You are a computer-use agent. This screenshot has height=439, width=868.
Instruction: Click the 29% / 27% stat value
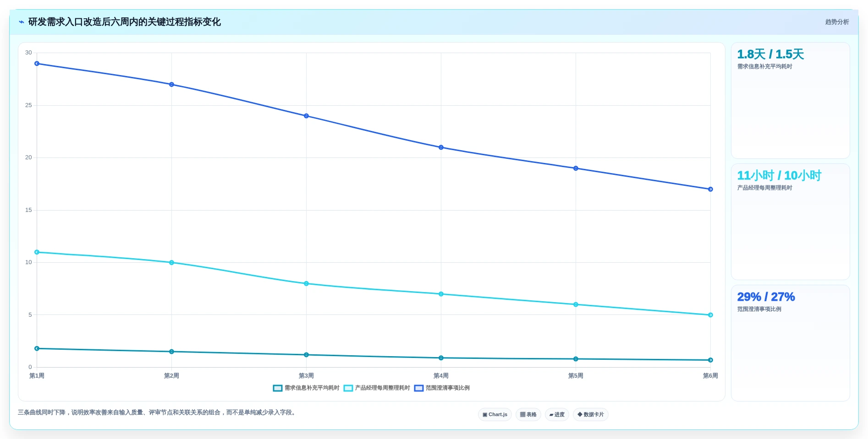point(766,297)
